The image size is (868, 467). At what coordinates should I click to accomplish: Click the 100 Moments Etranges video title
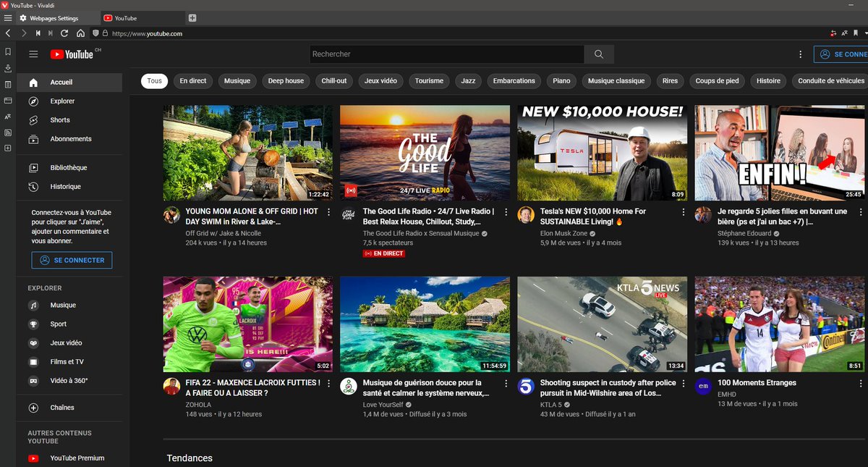point(757,383)
